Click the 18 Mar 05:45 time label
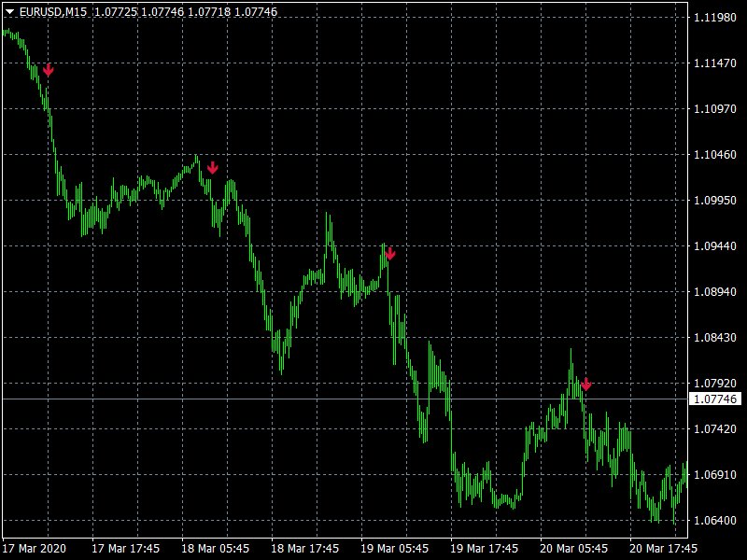 click(215, 549)
